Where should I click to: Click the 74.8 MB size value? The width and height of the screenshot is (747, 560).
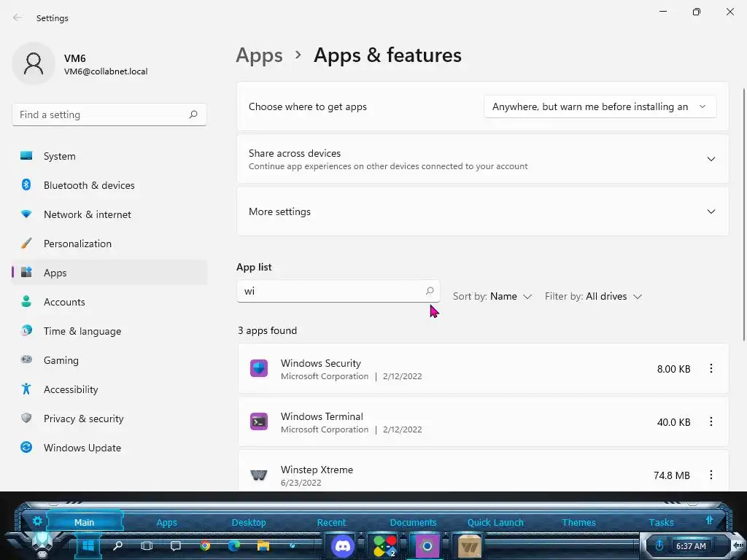(x=672, y=475)
